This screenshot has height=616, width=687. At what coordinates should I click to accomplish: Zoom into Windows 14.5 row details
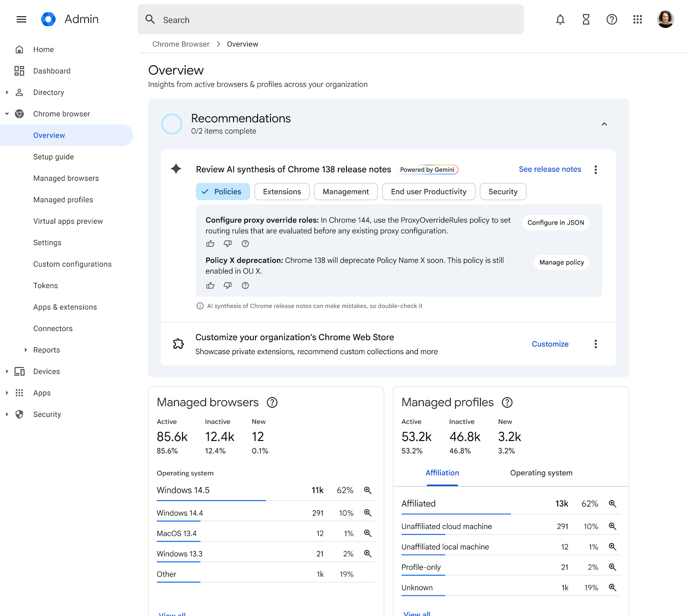coord(368,490)
